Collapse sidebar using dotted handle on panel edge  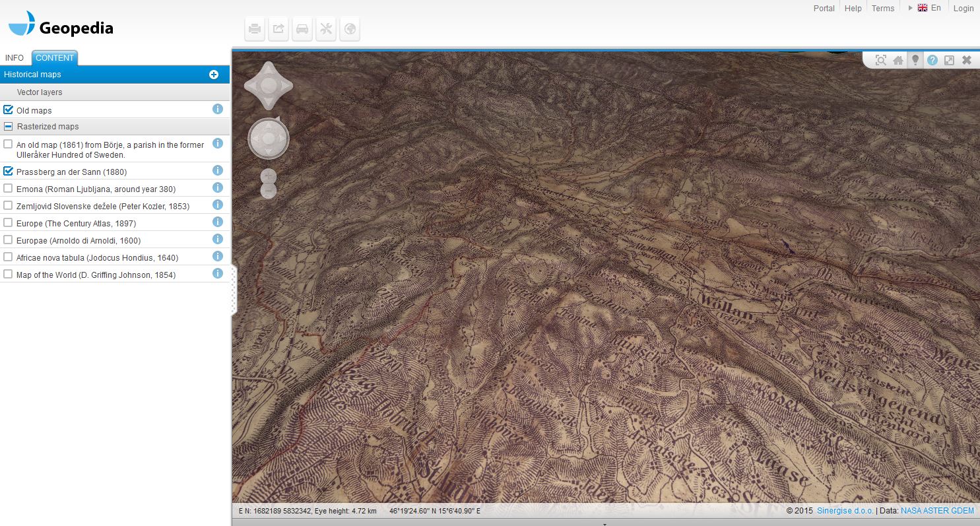[234, 290]
